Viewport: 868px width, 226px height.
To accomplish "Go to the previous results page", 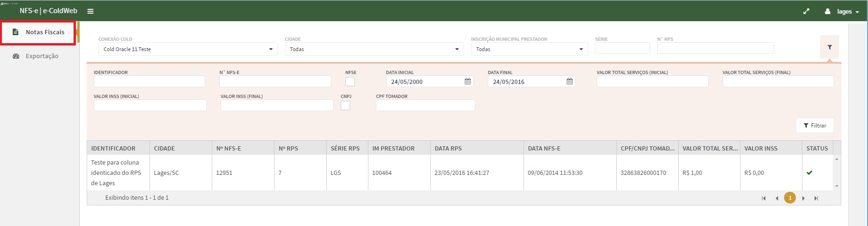I will point(777,198).
